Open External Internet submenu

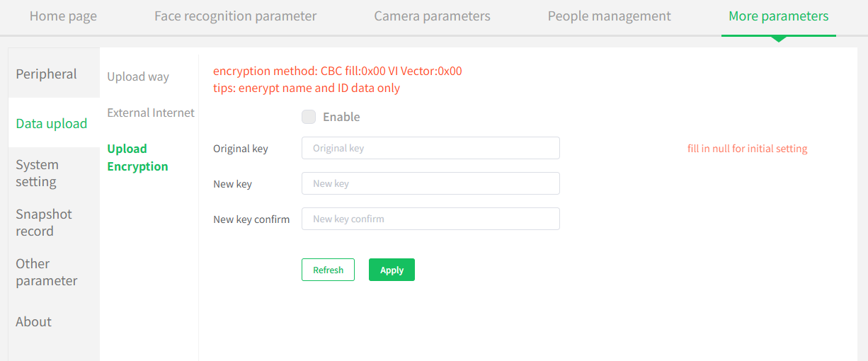coord(151,112)
